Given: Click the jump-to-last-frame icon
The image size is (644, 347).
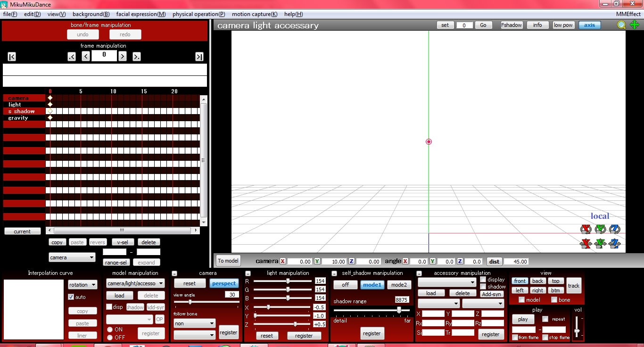Looking at the screenshot, I should [x=199, y=57].
